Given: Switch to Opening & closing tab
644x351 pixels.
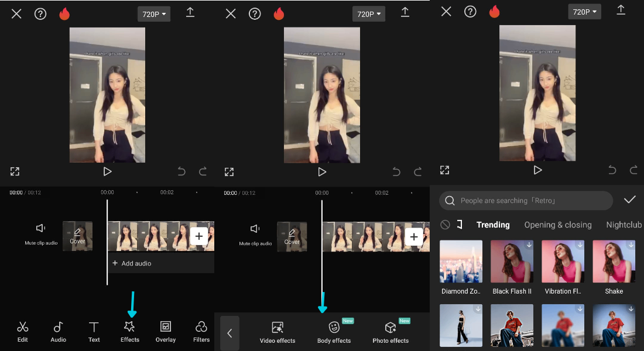Looking at the screenshot, I should point(558,225).
